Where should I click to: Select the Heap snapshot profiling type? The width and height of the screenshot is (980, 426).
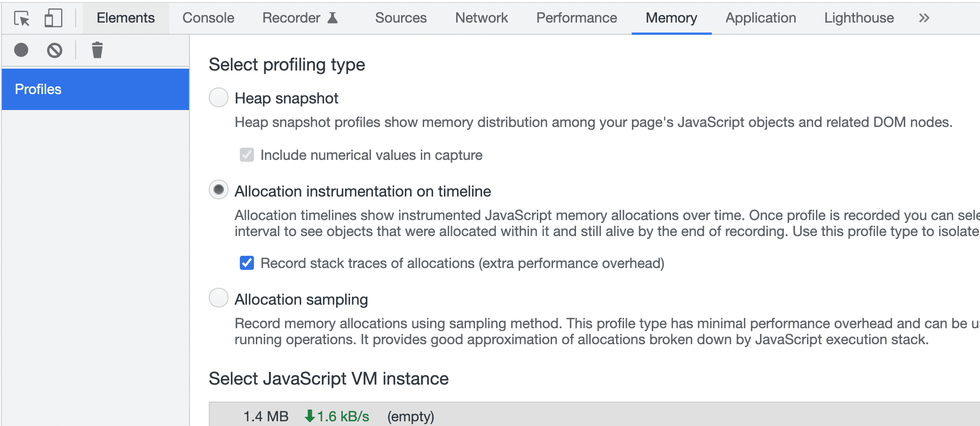[x=218, y=98]
